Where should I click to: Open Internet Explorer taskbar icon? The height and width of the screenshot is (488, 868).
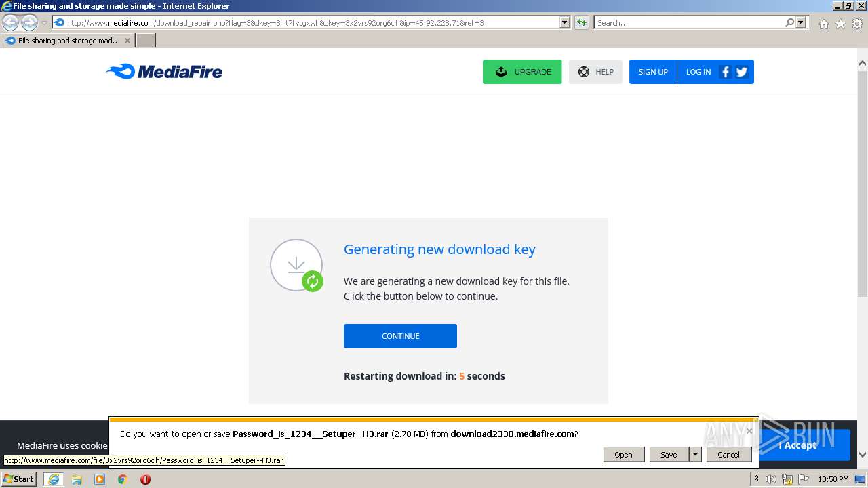tap(54, 479)
